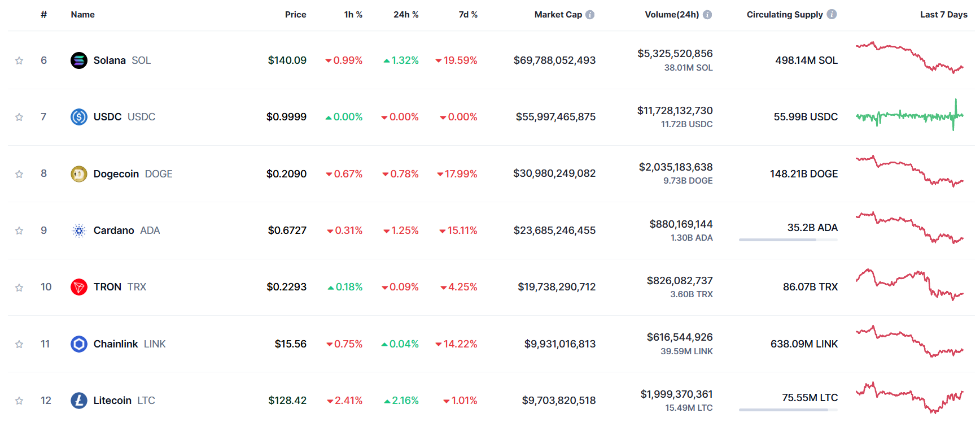Click Litecoin 24h change 2.16%
Screen dimensions: 980x426
(401, 401)
